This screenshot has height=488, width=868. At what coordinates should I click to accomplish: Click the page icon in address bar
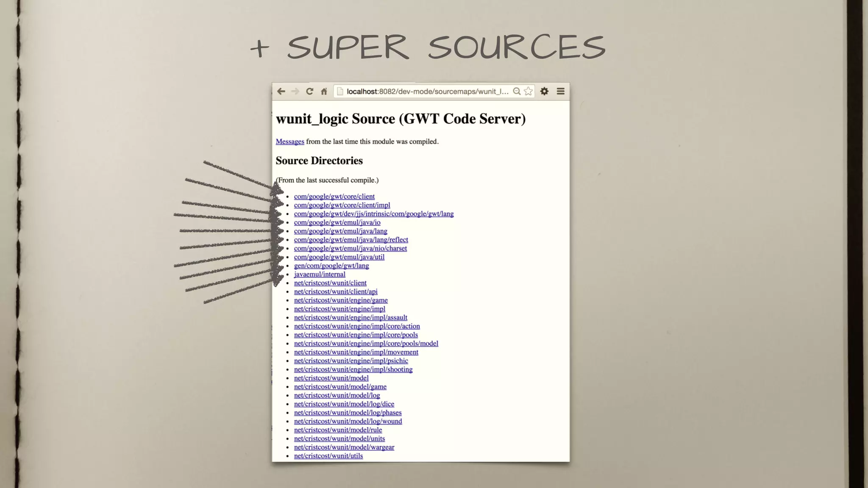340,91
